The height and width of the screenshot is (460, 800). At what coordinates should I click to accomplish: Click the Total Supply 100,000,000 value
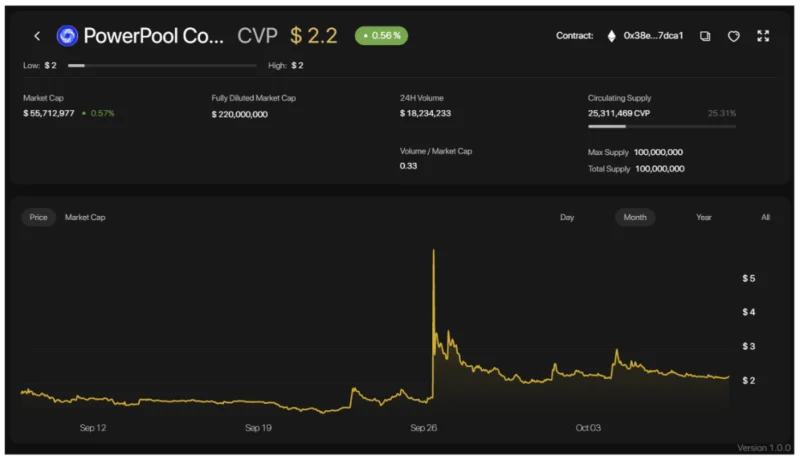[x=660, y=169]
